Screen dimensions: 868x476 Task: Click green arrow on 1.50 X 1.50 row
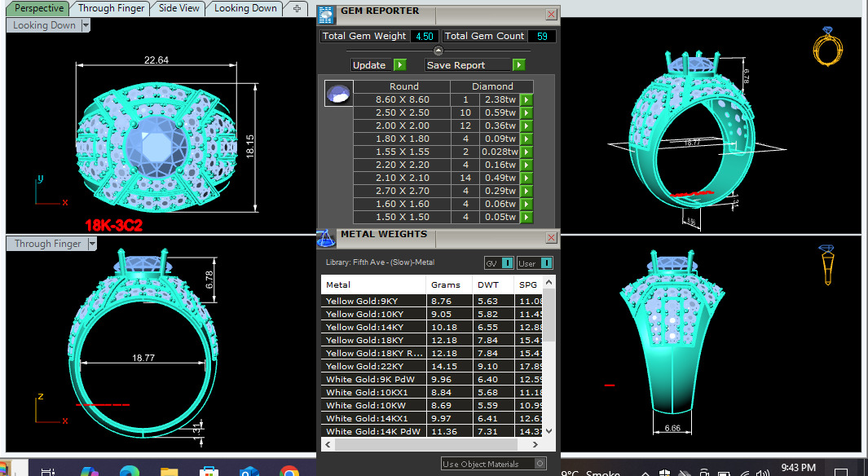[527, 217]
